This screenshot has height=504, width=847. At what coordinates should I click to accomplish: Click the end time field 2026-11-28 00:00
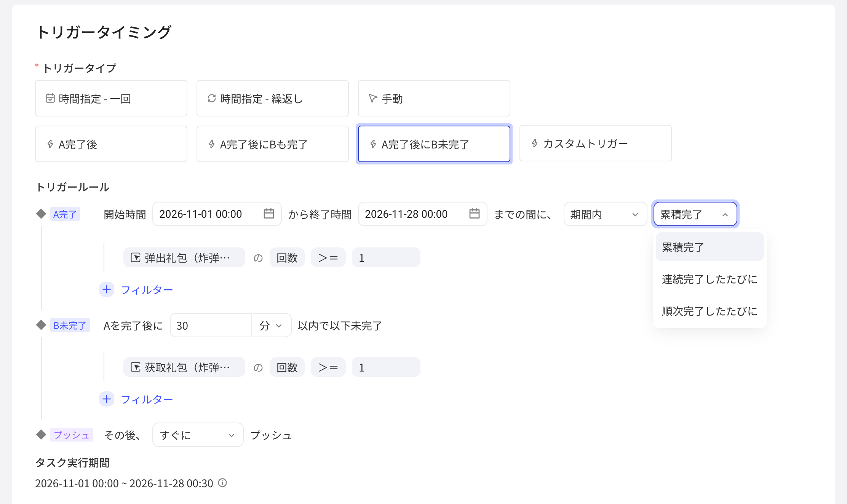click(x=423, y=214)
